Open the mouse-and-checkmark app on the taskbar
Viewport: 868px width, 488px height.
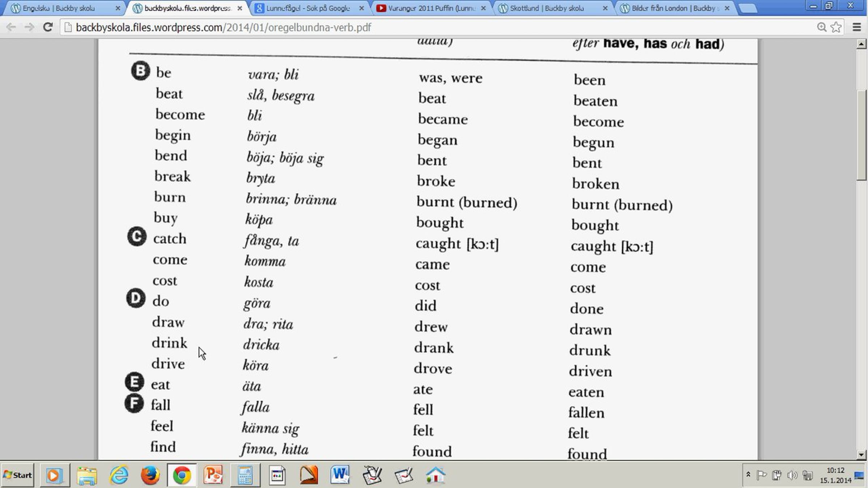point(372,475)
